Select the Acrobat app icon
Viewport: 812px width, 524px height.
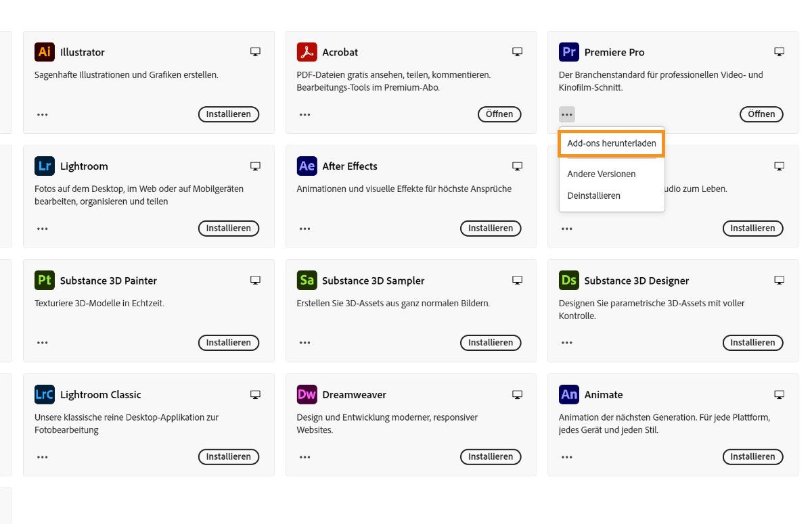coord(306,51)
